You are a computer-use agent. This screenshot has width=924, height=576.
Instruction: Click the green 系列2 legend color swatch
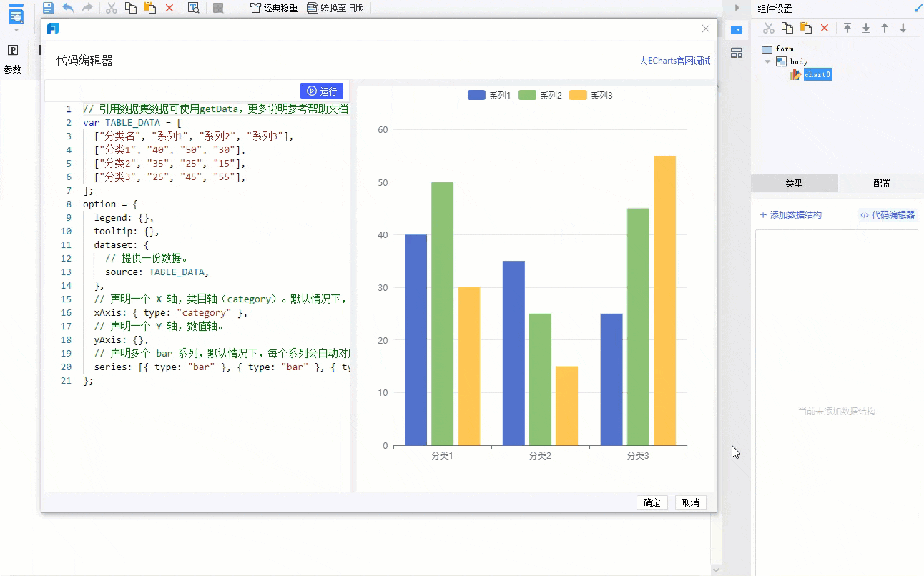527,96
